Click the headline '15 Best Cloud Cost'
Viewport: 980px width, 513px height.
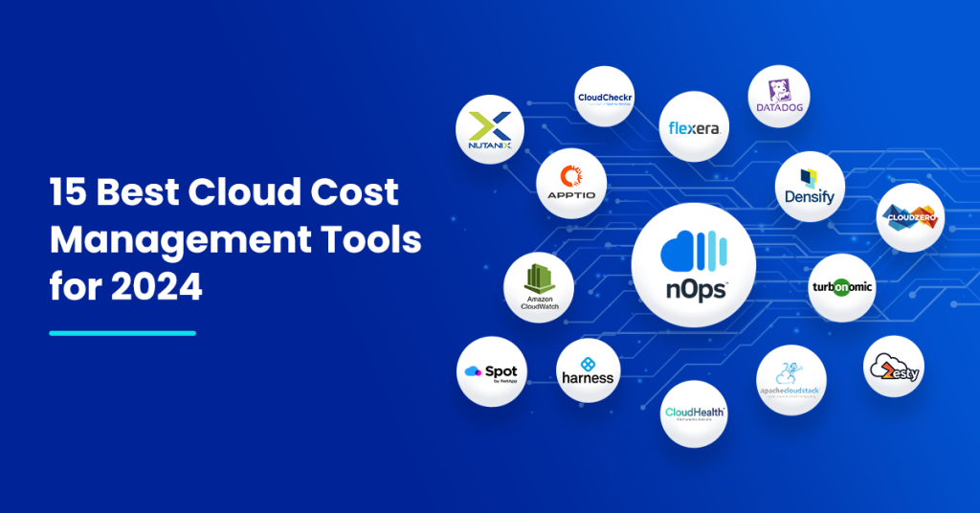pos(224,191)
